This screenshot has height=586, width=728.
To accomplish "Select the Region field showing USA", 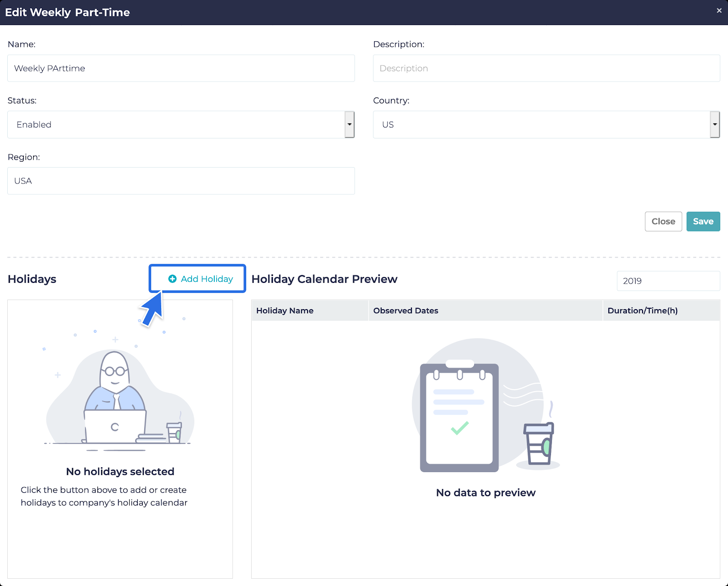I will [181, 181].
